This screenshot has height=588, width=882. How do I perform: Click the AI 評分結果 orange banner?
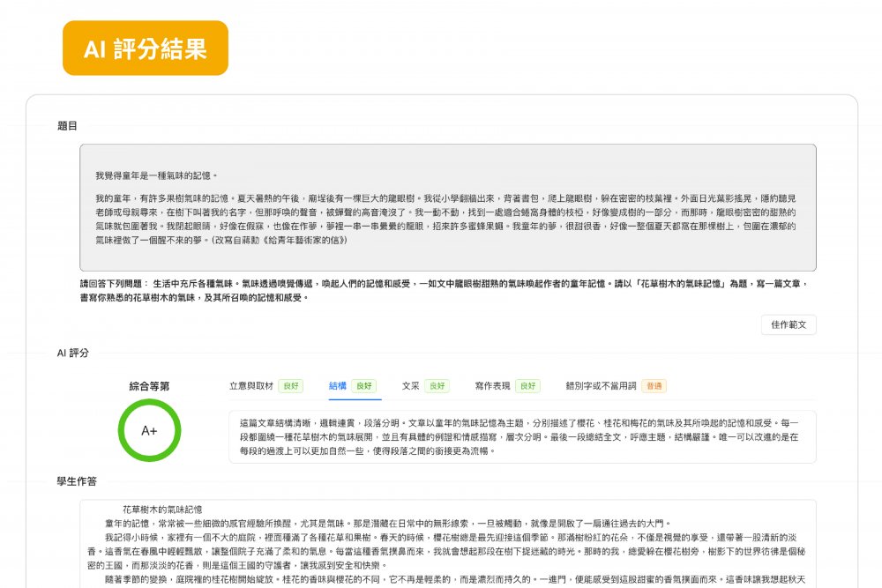[146, 48]
